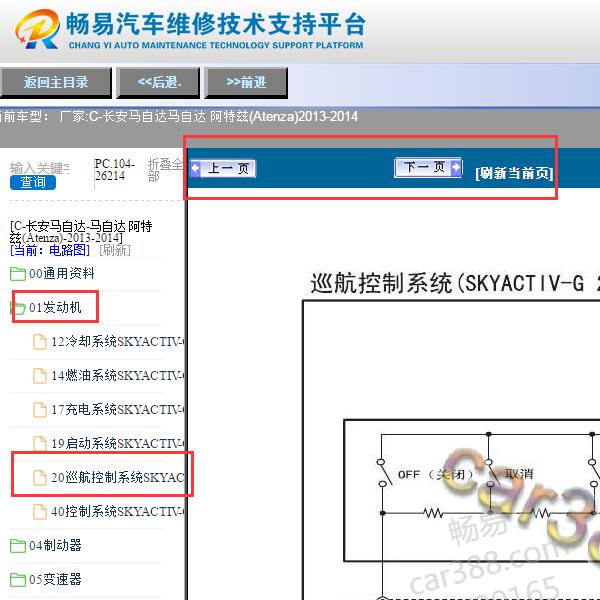Click the 40控制系统 document icon
This screenshot has width=600, height=600.
click(x=40, y=512)
